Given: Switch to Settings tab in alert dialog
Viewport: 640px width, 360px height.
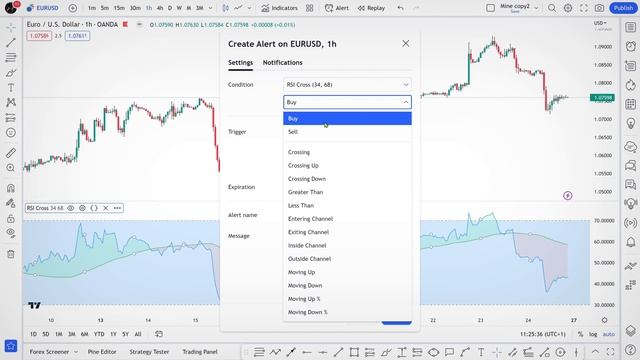Looking at the screenshot, I should [240, 62].
